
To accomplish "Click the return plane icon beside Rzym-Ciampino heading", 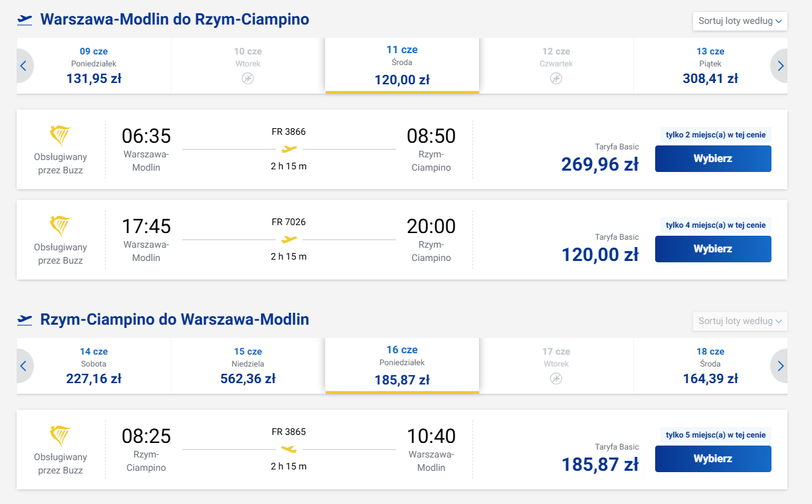I will [25, 320].
